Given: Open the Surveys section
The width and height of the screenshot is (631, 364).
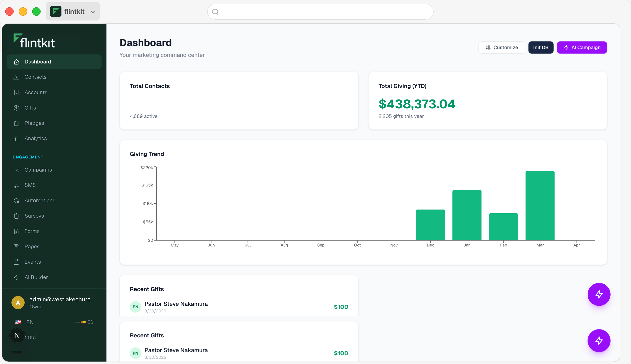Looking at the screenshot, I should point(54,216).
